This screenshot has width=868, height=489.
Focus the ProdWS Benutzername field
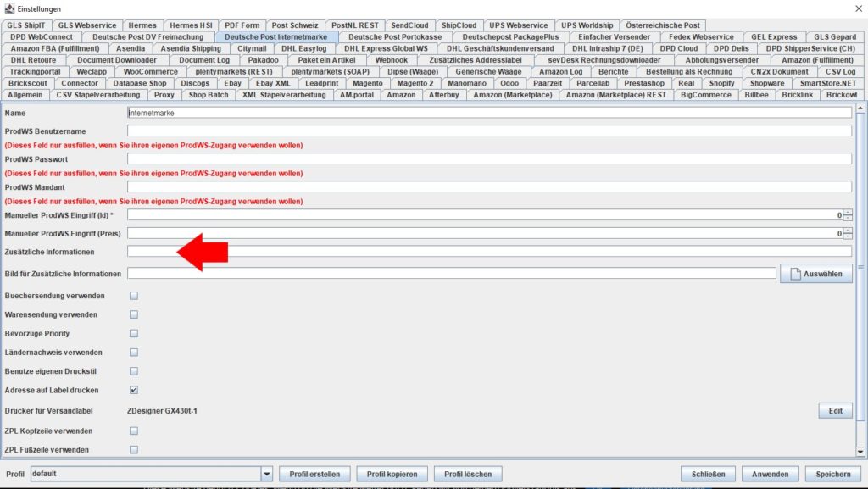pos(489,131)
